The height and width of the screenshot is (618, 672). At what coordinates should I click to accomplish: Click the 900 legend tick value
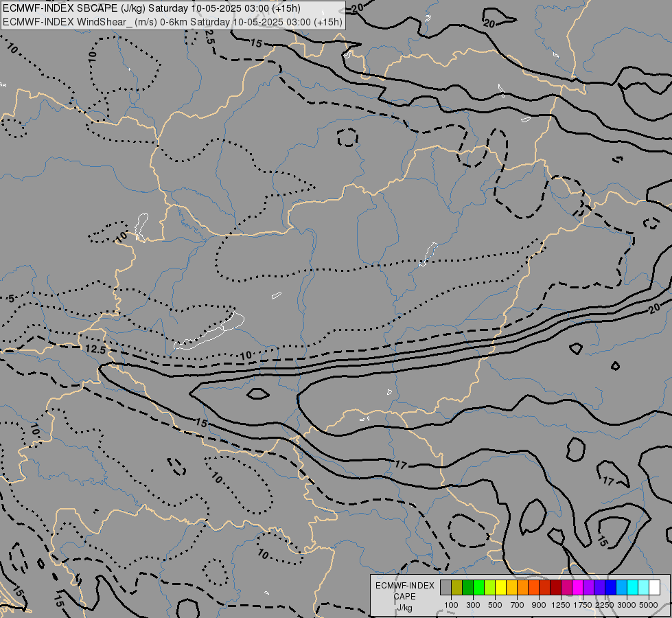click(539, 605)
